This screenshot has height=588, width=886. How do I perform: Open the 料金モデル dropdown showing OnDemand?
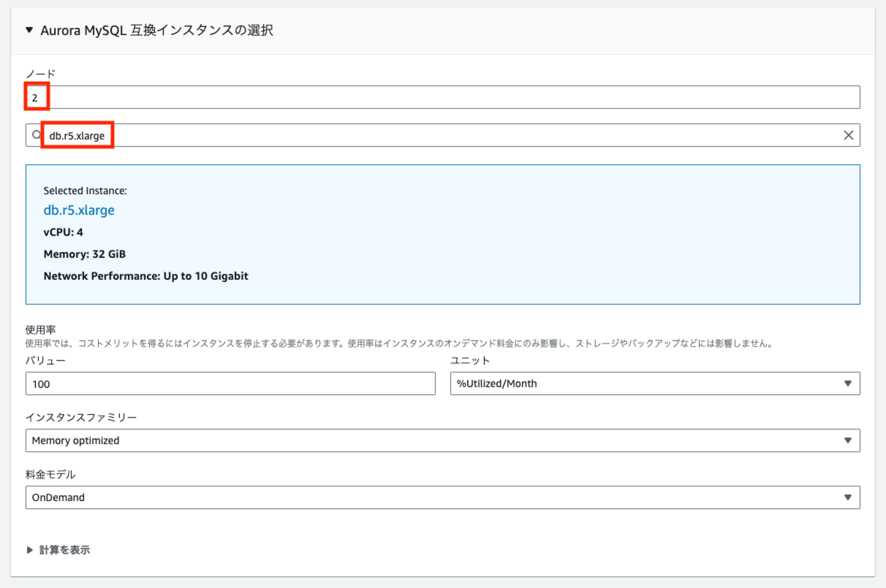pos(443,497)
